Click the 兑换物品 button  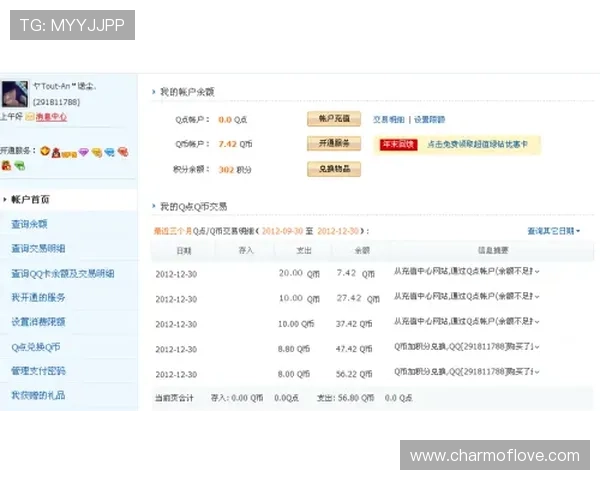pyautogui.click(x=334, y=169)
